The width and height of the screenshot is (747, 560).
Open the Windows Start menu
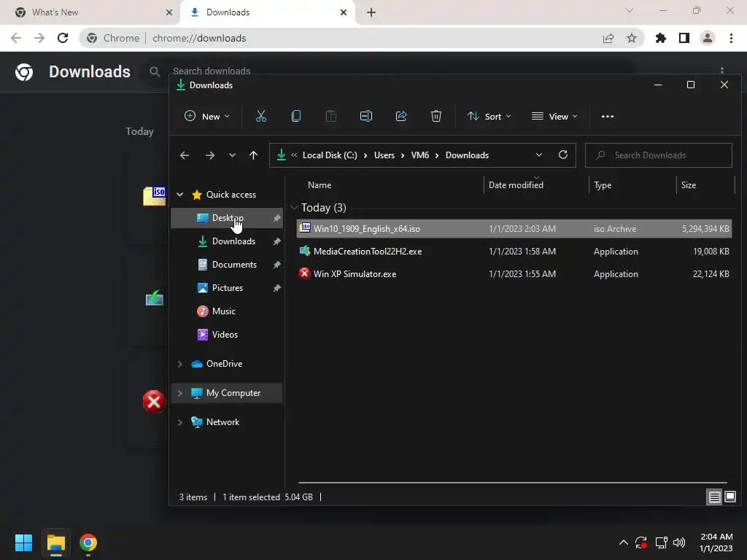(23, 542)
